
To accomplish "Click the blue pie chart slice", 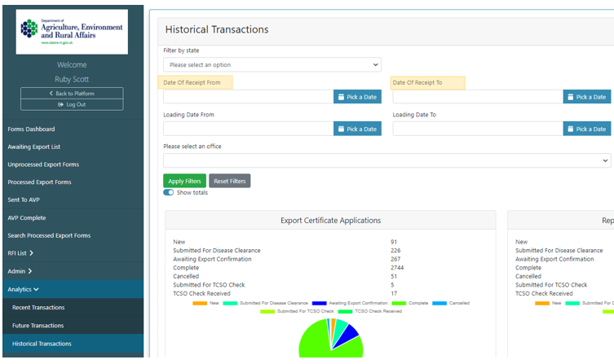I will [347, 335].
